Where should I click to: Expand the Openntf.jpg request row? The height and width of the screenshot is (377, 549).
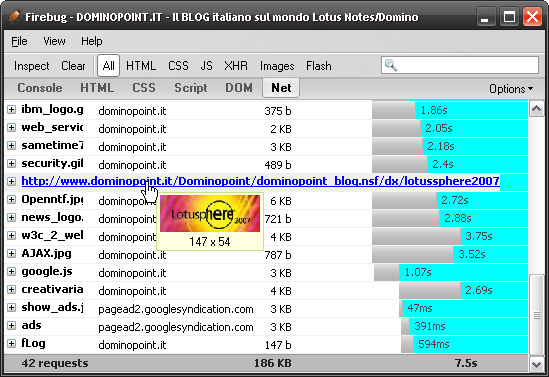pyautogui.click(x=11, y=200)
